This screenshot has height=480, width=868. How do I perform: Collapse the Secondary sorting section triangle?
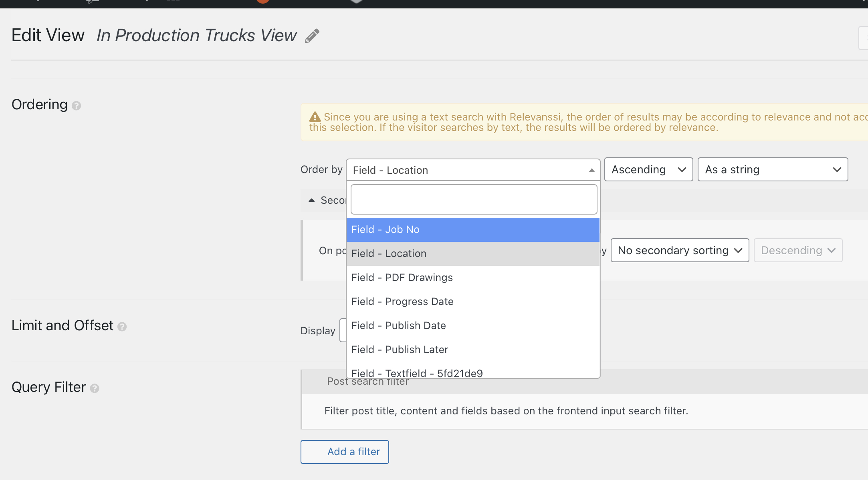tap(311, 200)
